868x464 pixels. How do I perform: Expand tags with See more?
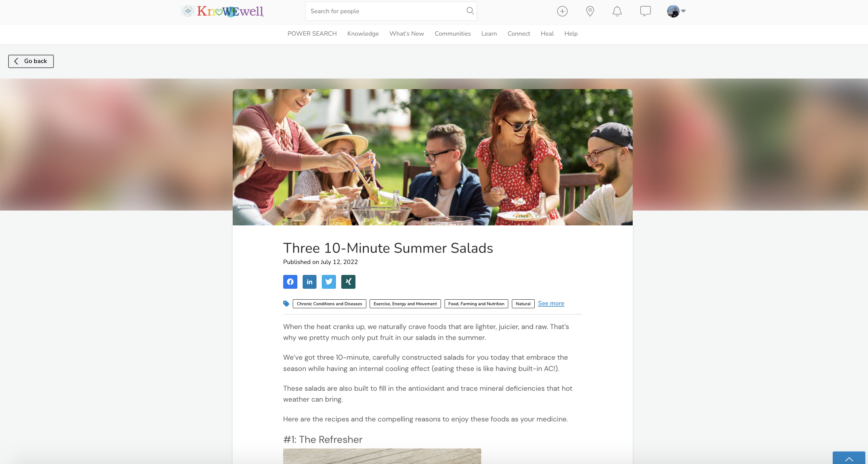(551, 303)
